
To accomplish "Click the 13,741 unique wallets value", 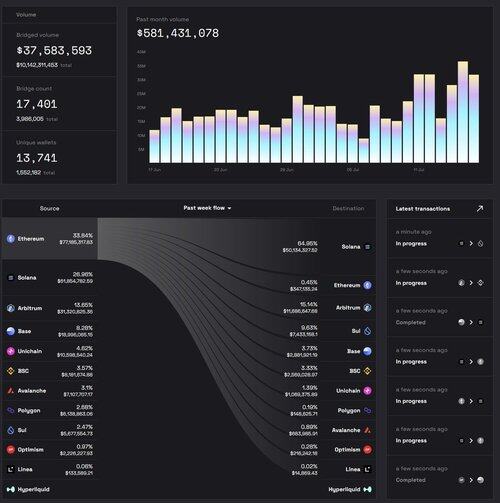I will pos(37,158).
